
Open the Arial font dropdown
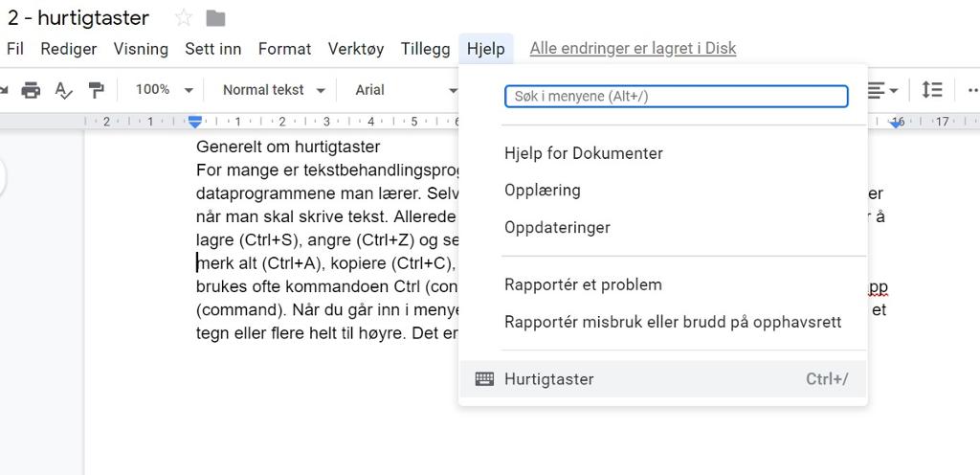(407, 90)
